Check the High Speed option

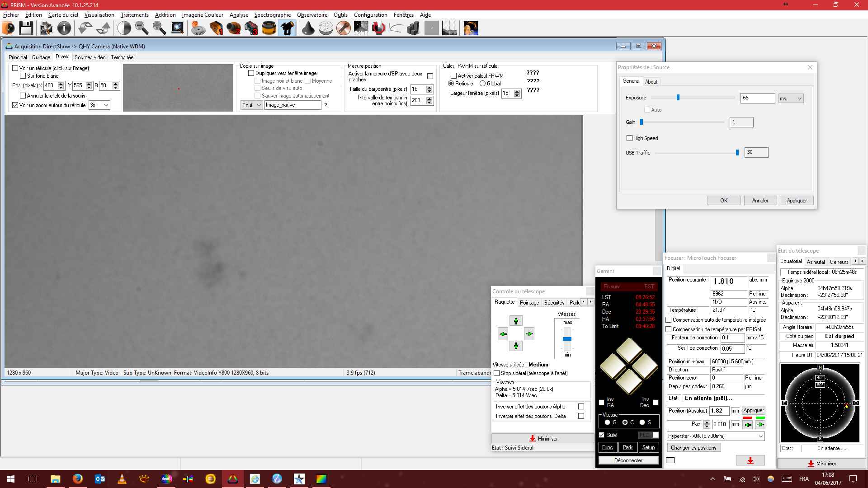pyautogui.click(x=629, y=138)
